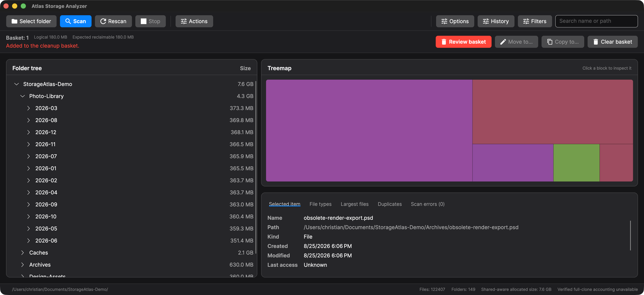
Task: Click the folder icon on Select folder
Action: tap(14, 21)
